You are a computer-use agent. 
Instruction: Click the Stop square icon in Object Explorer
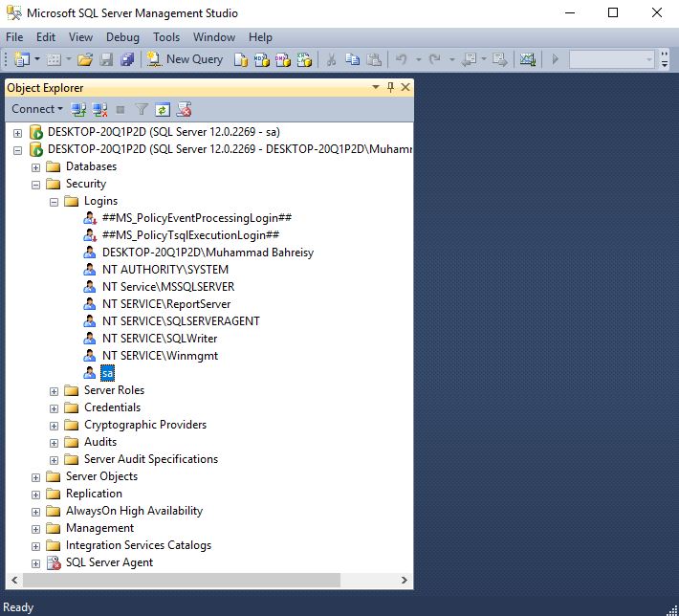[120, 110]
